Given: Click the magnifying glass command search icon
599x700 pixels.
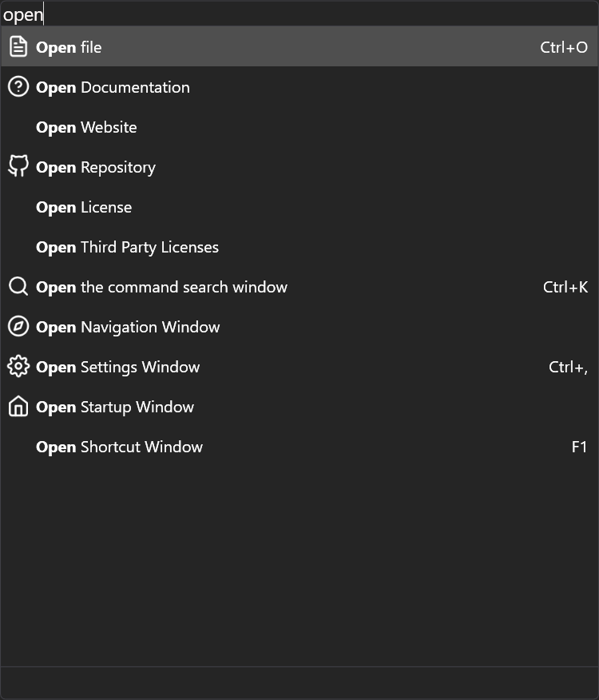Looking at the screenshot, I should 18,287.
